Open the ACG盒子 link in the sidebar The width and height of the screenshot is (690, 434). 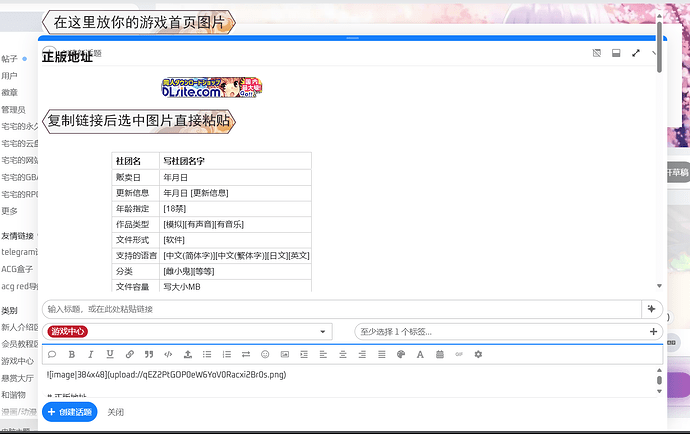17,269
